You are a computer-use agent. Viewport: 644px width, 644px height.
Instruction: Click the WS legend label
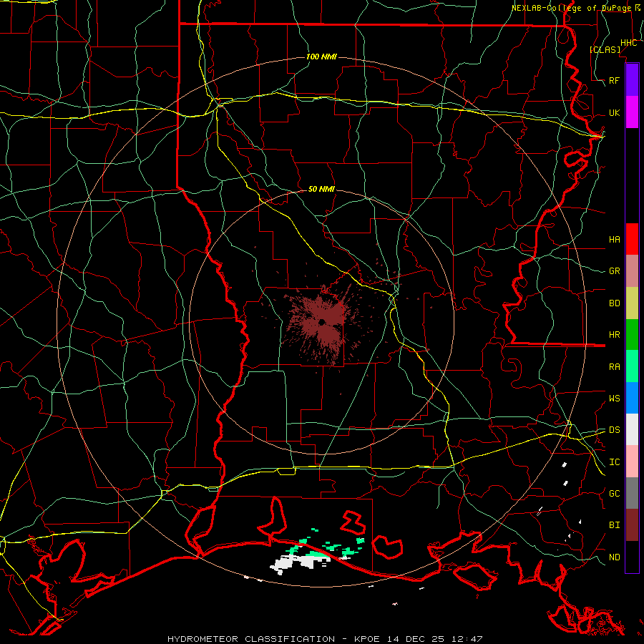click(x=614, y=399)
